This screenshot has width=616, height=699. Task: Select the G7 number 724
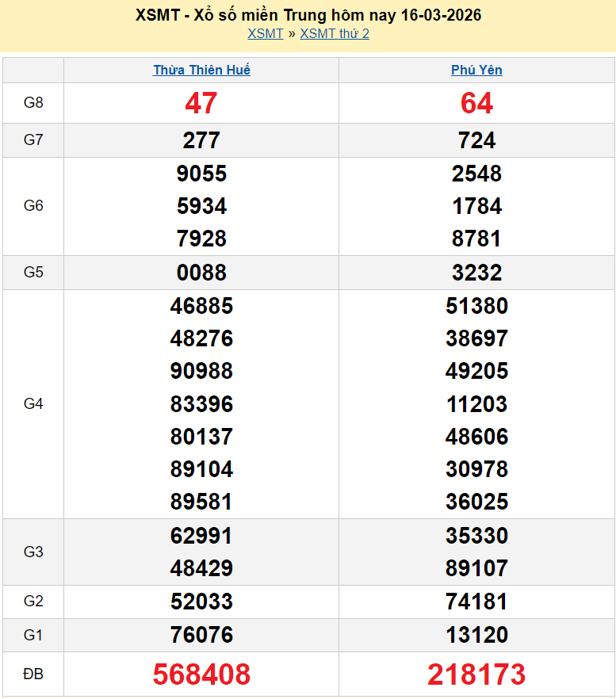coord(476,140)
